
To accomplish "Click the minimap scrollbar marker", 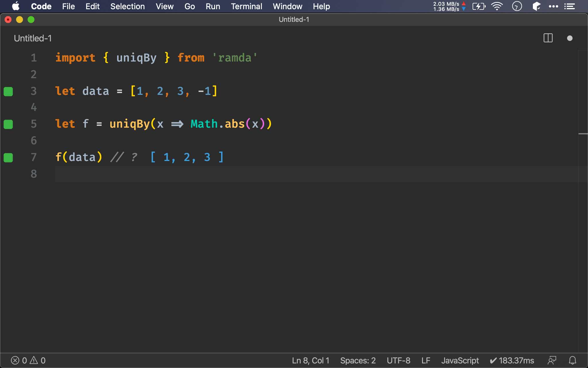I will (x=583, y=134).
